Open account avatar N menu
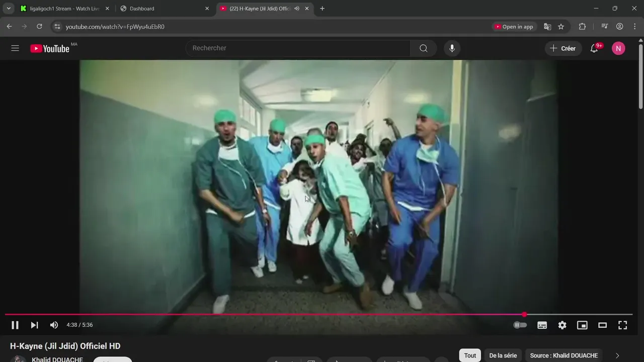 point(618,48)
